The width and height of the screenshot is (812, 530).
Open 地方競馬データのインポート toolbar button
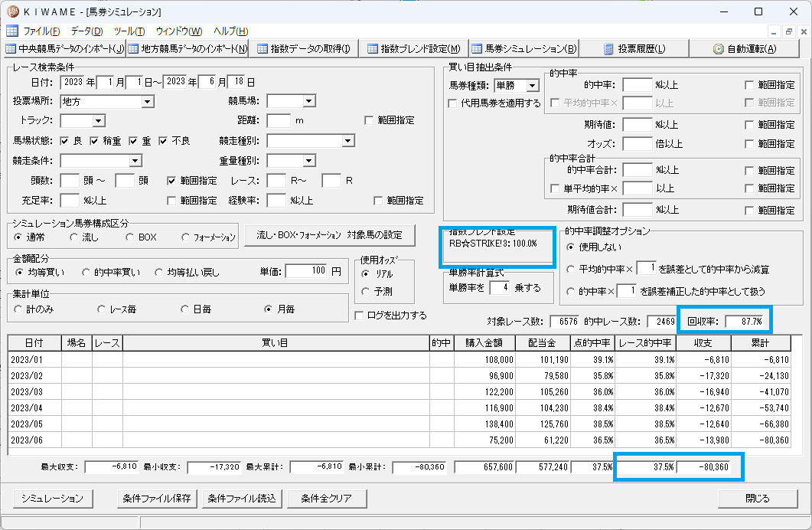coord(188,49)
